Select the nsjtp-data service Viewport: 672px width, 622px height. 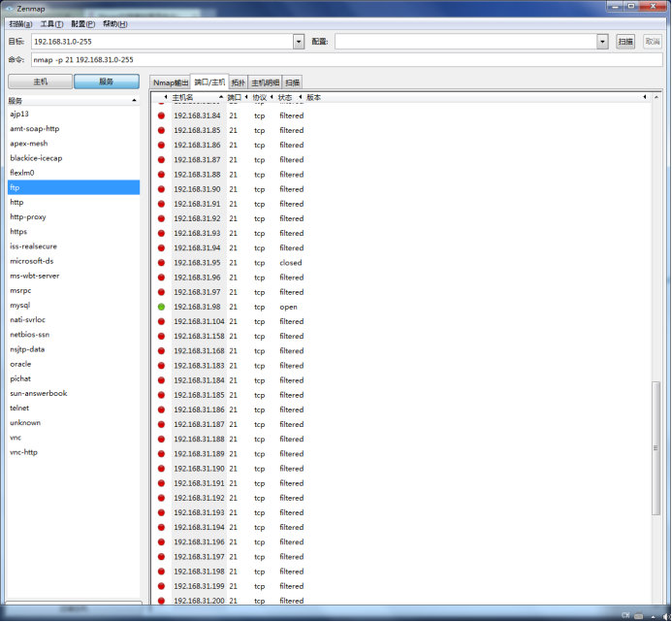74,349
